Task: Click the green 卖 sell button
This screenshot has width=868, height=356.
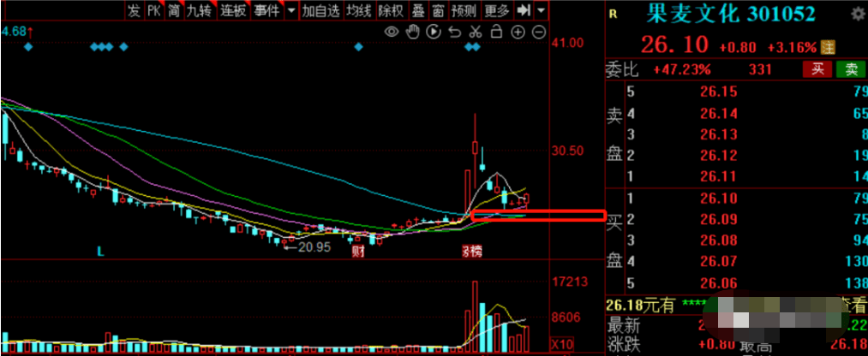Action: [850, 69]
